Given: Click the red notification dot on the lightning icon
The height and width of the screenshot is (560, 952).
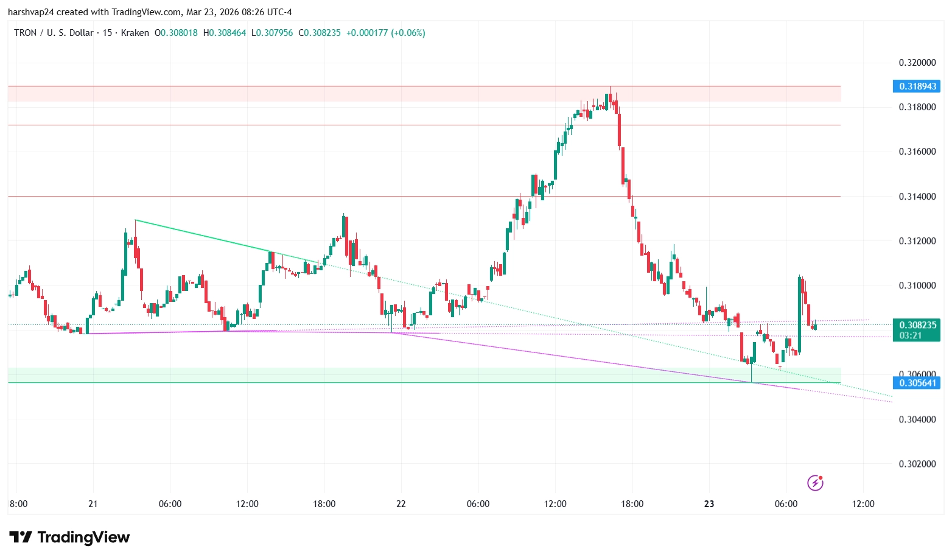Looking at the screenshot, I should 821,478.
